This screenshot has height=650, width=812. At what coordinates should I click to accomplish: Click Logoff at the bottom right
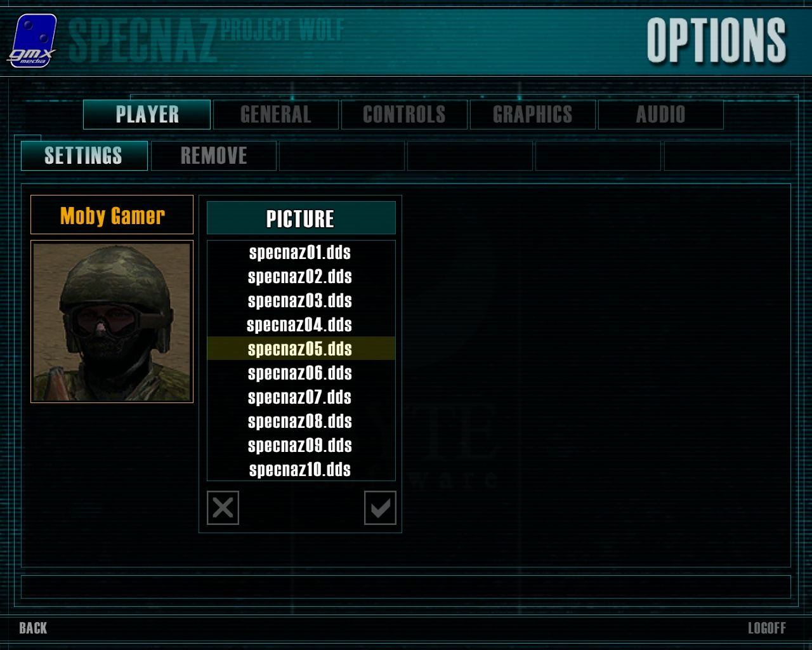click(766, 628)
